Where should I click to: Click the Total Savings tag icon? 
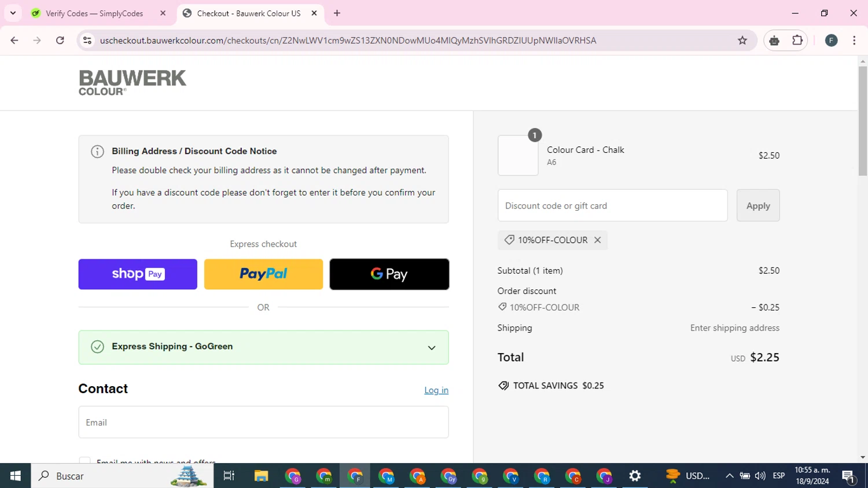(503, 386)
